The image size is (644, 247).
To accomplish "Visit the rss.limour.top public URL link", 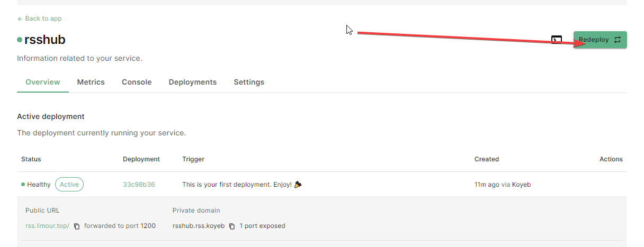I will tap(47, 226).
